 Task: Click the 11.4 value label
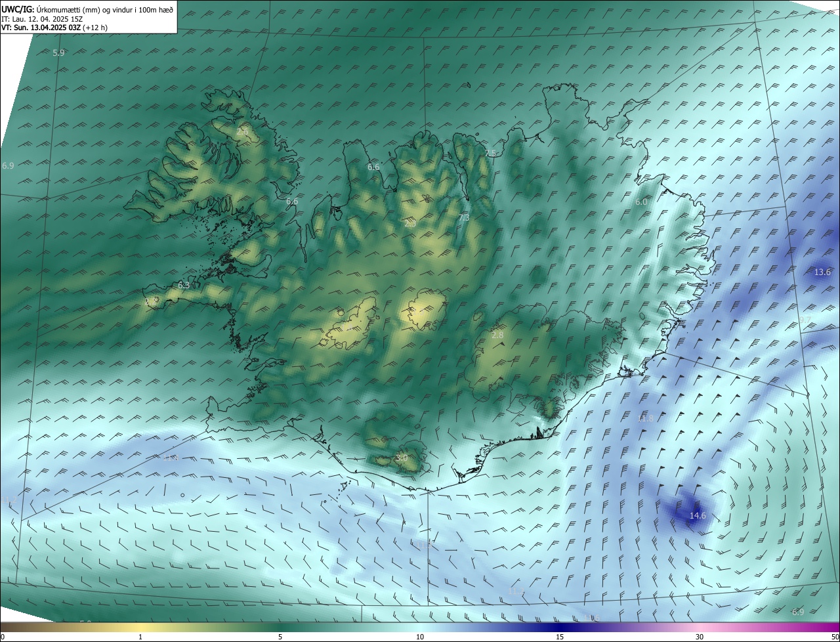[171, 458]
